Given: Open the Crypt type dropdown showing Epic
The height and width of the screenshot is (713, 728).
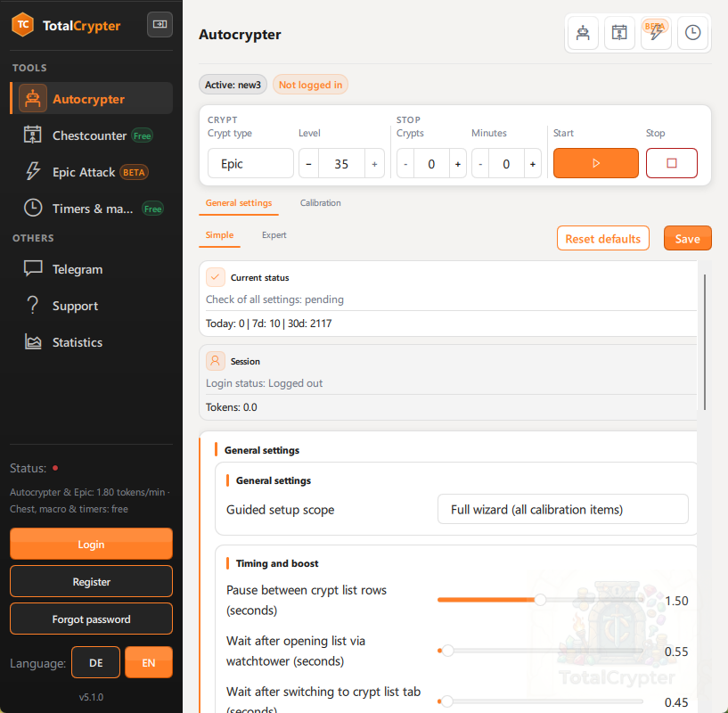Looking at the screenshot, I should pyautogui.click(x=250, y=163).
